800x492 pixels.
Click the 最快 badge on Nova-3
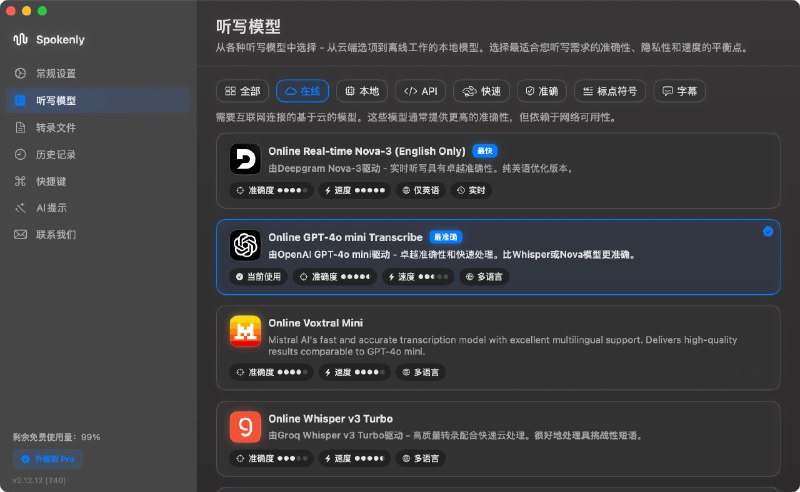coord(485,151)
